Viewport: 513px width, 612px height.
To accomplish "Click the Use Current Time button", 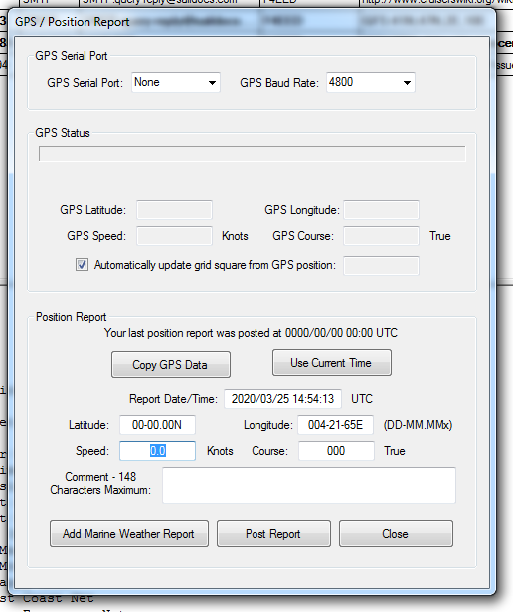I will click(331, 363).
